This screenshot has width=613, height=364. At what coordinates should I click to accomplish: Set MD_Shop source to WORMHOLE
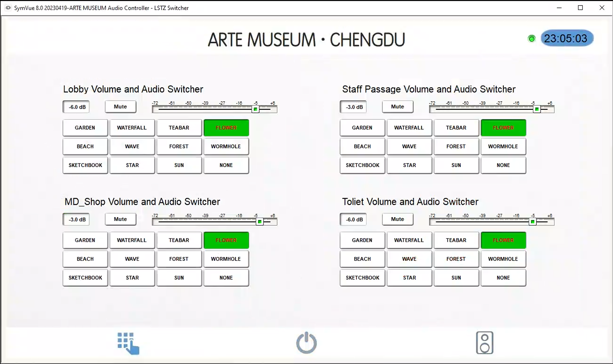(226, 259)
